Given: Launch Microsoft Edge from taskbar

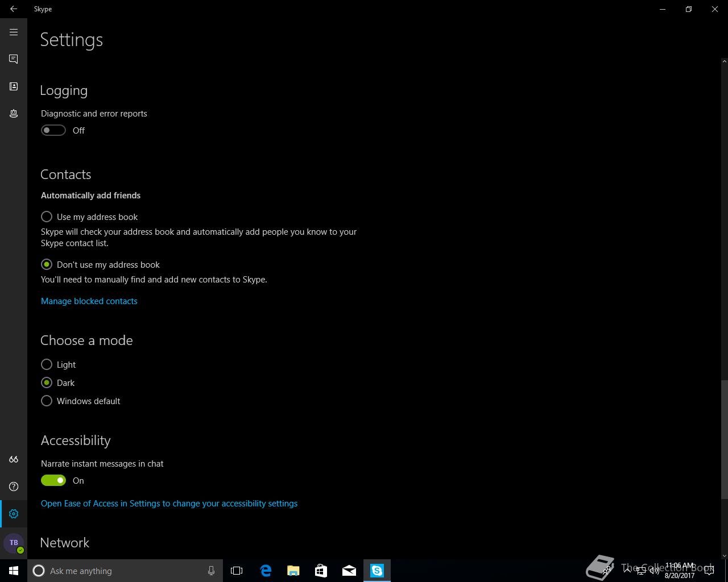Looking at the screenshot, I should pyautogui.click(x=266, y=571).
